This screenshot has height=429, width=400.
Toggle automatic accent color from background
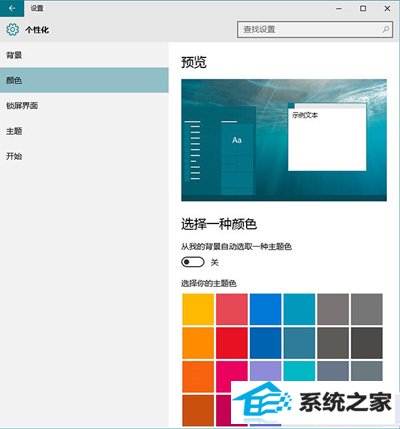[193, 262]
